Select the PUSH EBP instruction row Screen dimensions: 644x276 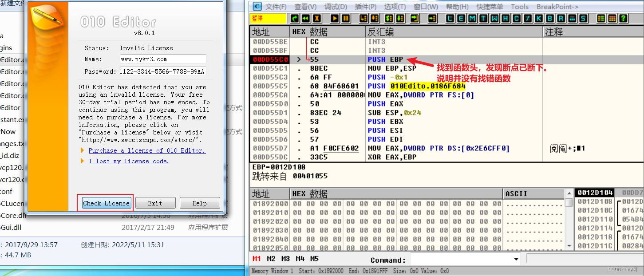(447, 59)
